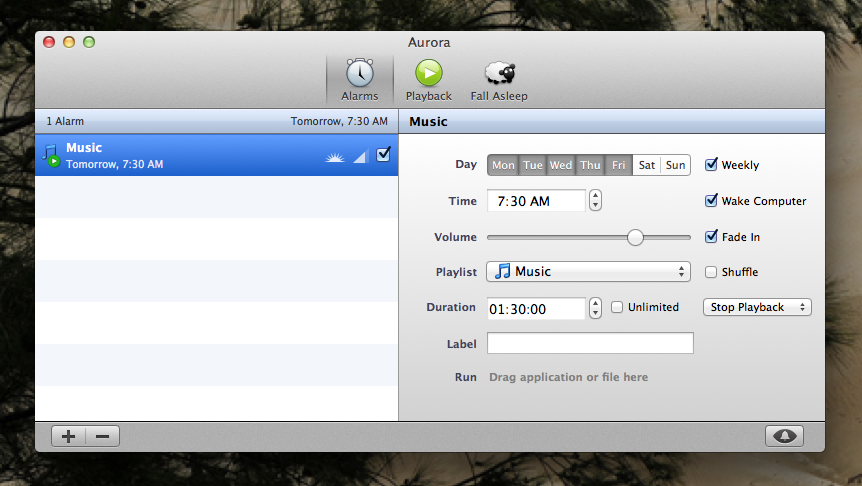Click 'Tomorrow, 7:30 AM' in list header
This screenshot has width=862, height=486.
(x=339, y=121)
